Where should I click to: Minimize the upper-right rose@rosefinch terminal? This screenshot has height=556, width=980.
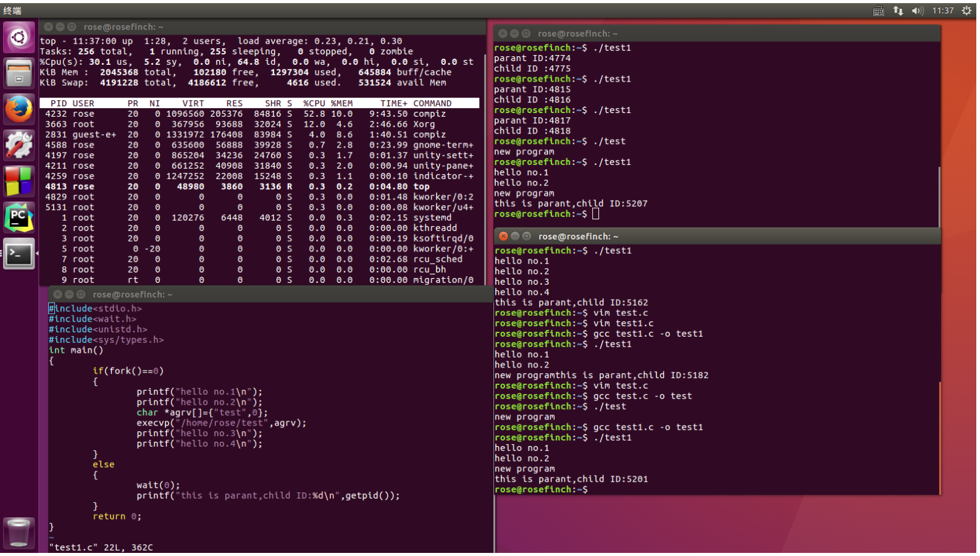[x=514, y=33]
